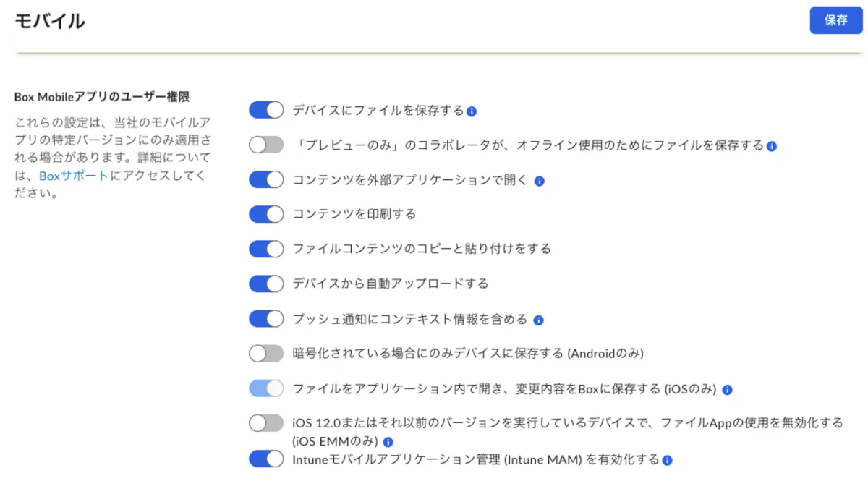868x481 pixels.
Task: Click the 保存 button
Action: tap(835, 20)
